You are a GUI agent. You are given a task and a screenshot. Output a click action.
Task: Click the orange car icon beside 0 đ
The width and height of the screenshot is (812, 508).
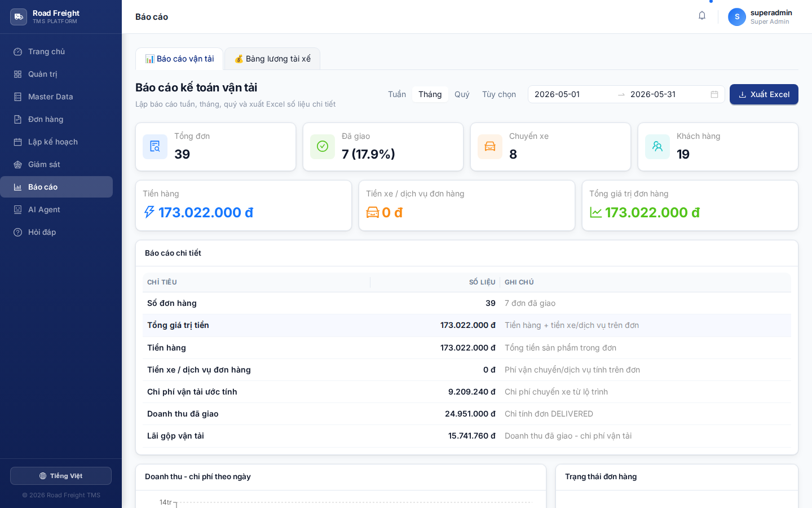click(x=373, y=212)
